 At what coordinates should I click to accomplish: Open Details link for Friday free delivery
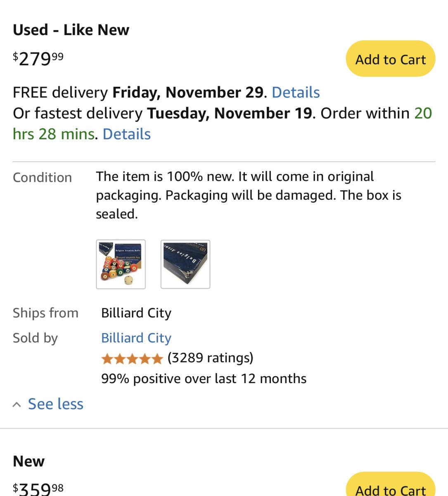[296, 92]
